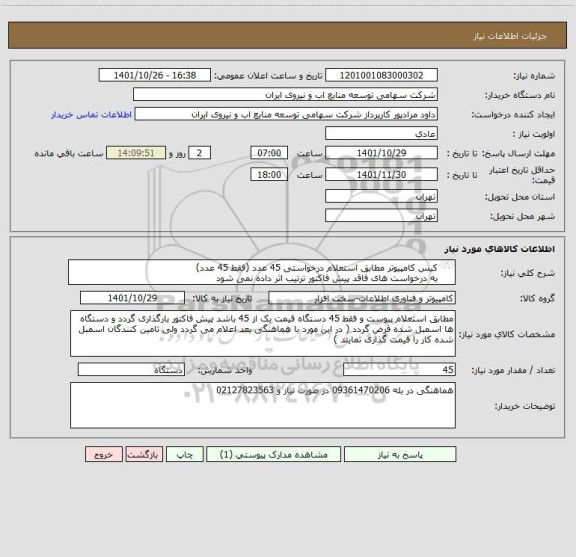
Task: Click the remaining days field 2
Action: click(x=199, y=153)
